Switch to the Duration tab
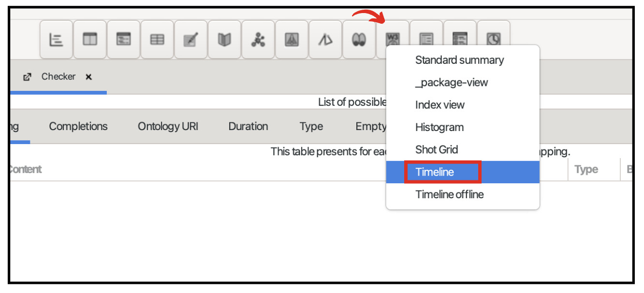644x293 pixels. pyautogui.click(x=248, y=127)
